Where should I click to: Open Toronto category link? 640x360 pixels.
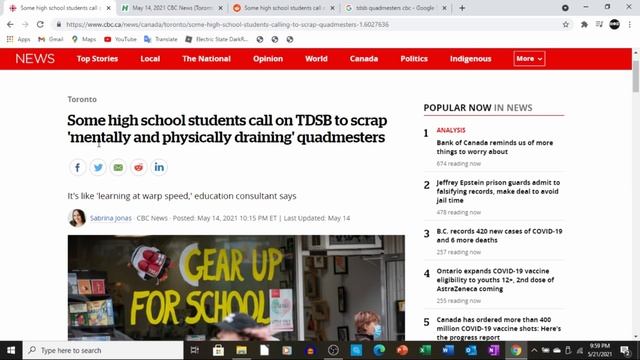(x=82, y=99)
